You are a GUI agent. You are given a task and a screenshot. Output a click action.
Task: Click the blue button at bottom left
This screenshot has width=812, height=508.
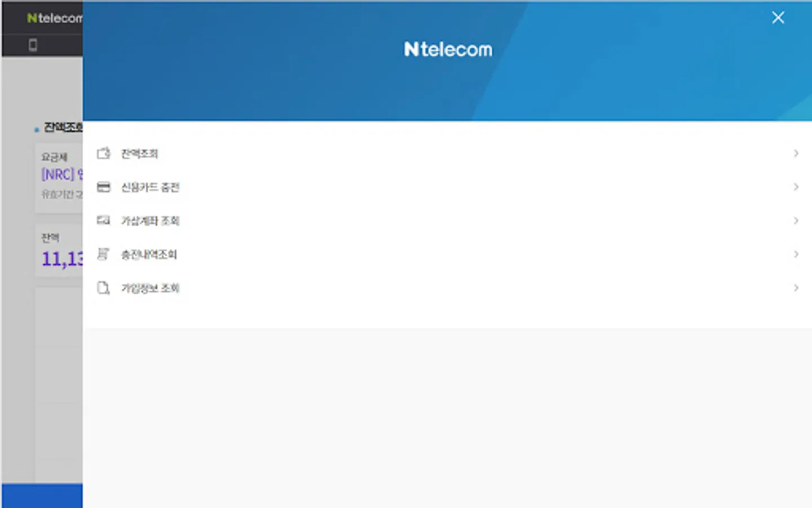click(x=42, y=496)
